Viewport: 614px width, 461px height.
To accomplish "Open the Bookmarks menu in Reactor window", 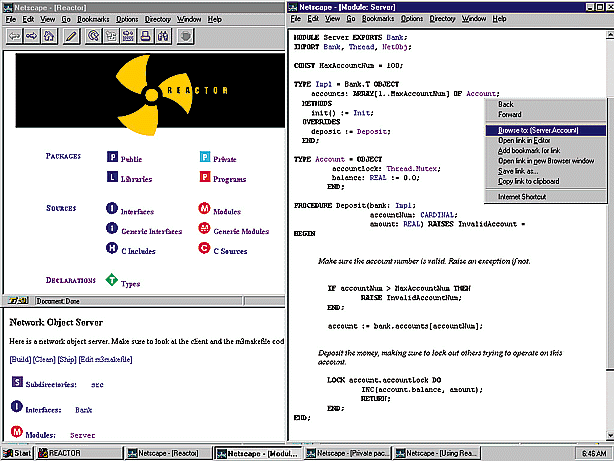I will tap(93, 19).
